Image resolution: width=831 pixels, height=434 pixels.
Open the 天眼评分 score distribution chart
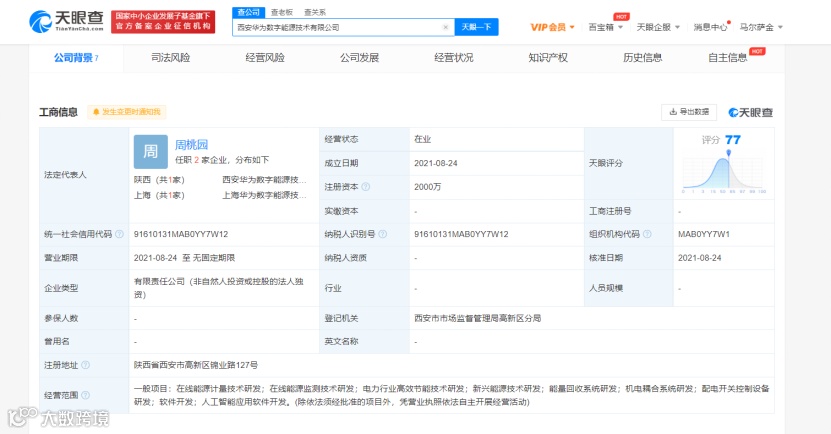click(724, 172)
